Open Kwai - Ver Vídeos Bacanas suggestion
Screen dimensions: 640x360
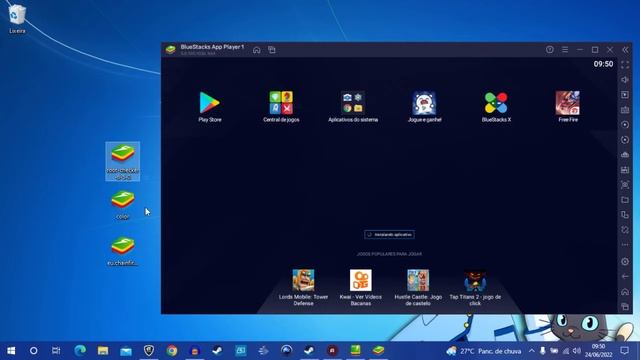point(361,287)
